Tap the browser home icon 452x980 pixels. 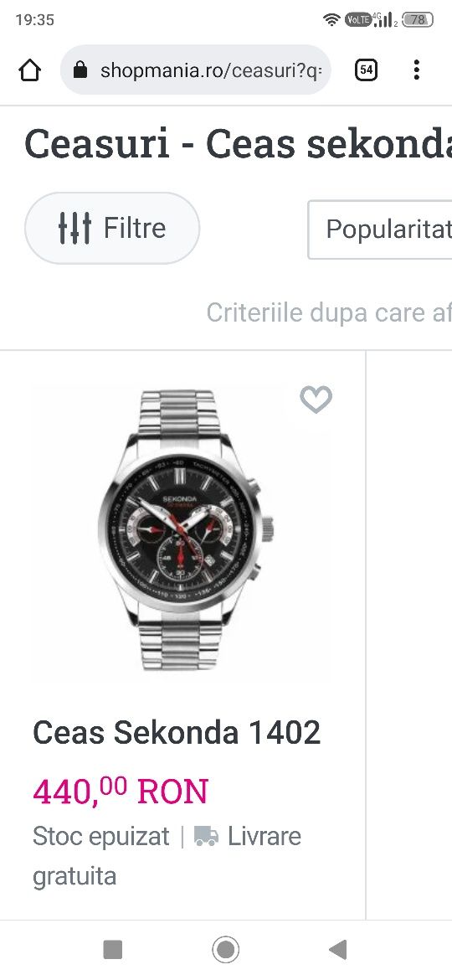tap(30, 70)
